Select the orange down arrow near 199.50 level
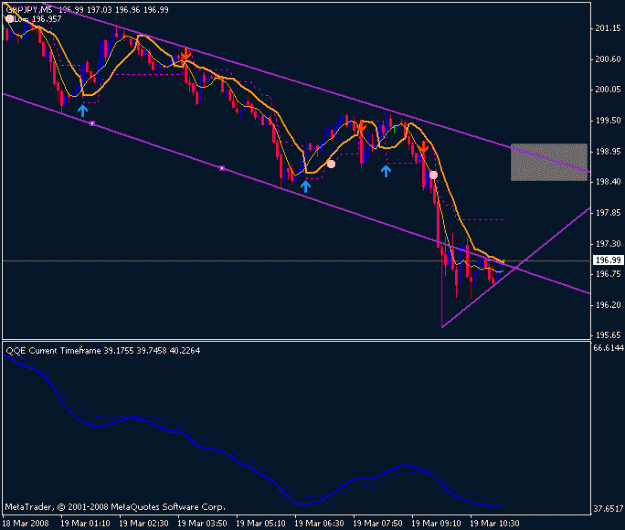This screenshot has height=530, width=625. point(361,127)
